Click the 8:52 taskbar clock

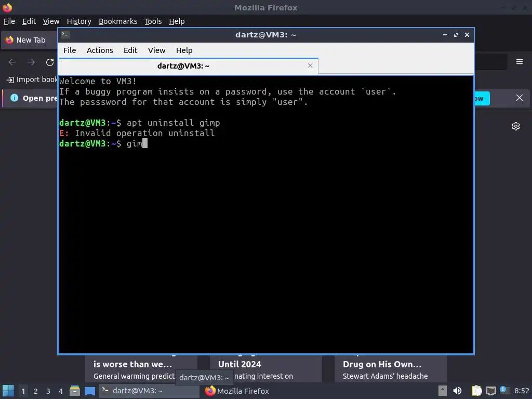pos(522,391)
